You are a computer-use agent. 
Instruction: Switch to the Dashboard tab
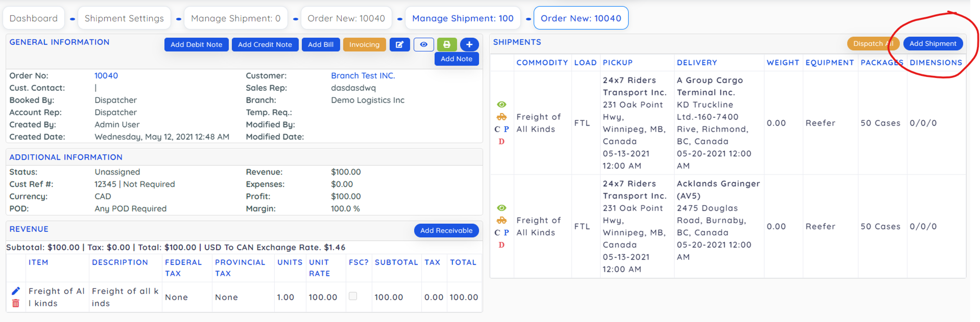pyautogui.click(x=34, y=18)
